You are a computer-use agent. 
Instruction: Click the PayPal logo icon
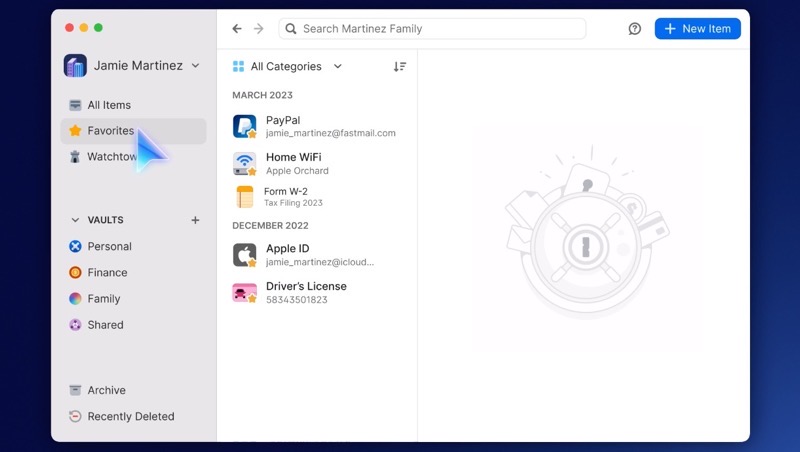click(244, 126)
